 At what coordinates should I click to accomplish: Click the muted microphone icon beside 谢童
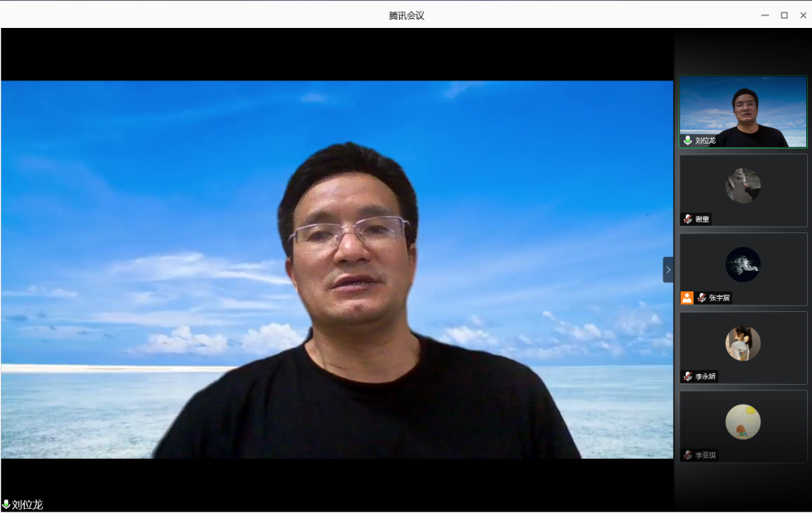coord(687,219)
